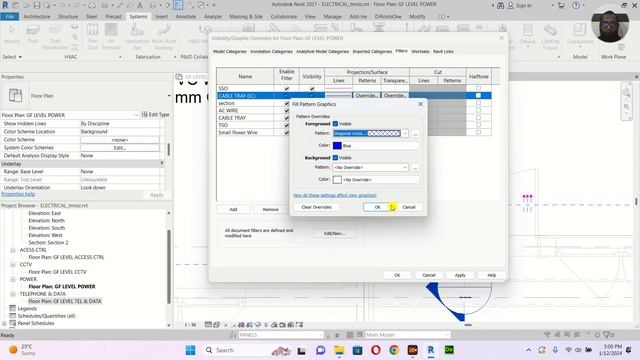Click the Revit icon on taskbar

(431, 350)
